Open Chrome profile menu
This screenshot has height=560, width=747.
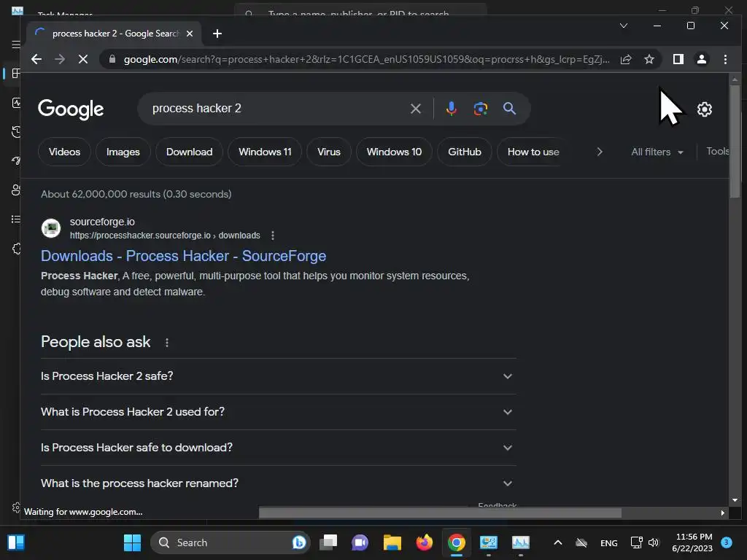pyautogui.click(x=701, y=59)
